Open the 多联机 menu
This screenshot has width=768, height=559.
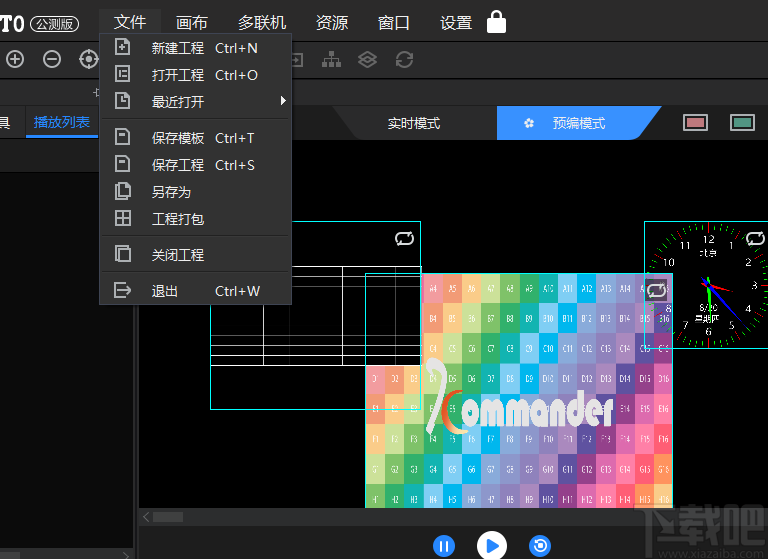tap(262, 23)
